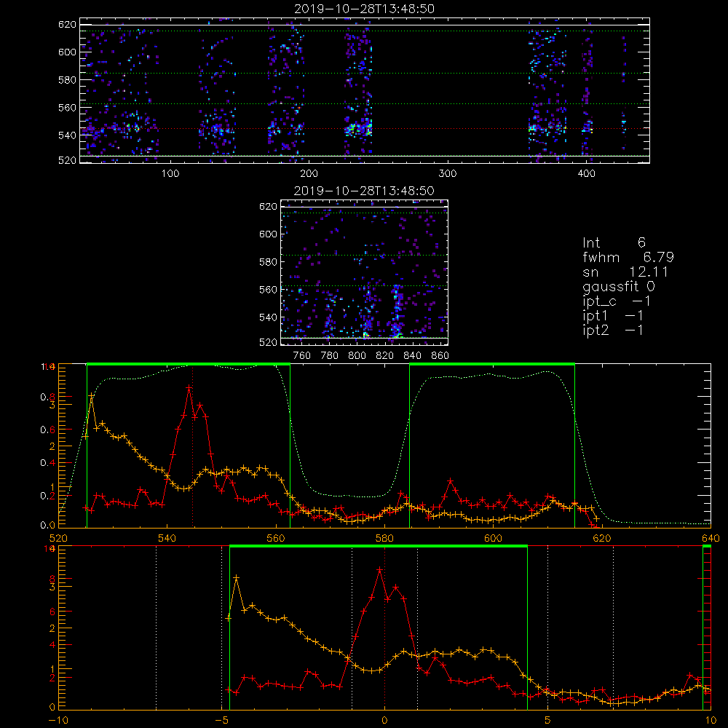Image resolution: width=728 pixels, height=728 pixels.
Task: Click y-axis label 560 of the small middle plot
Action: tap(269, 290)
